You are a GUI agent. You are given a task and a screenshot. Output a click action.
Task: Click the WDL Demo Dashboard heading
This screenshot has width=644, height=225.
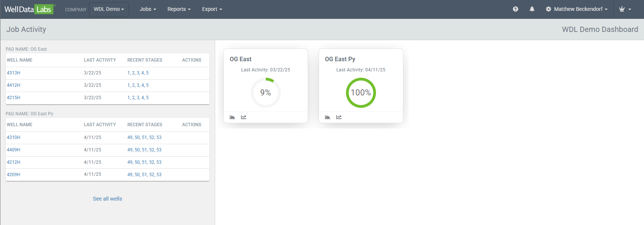[x=600, y=29]
